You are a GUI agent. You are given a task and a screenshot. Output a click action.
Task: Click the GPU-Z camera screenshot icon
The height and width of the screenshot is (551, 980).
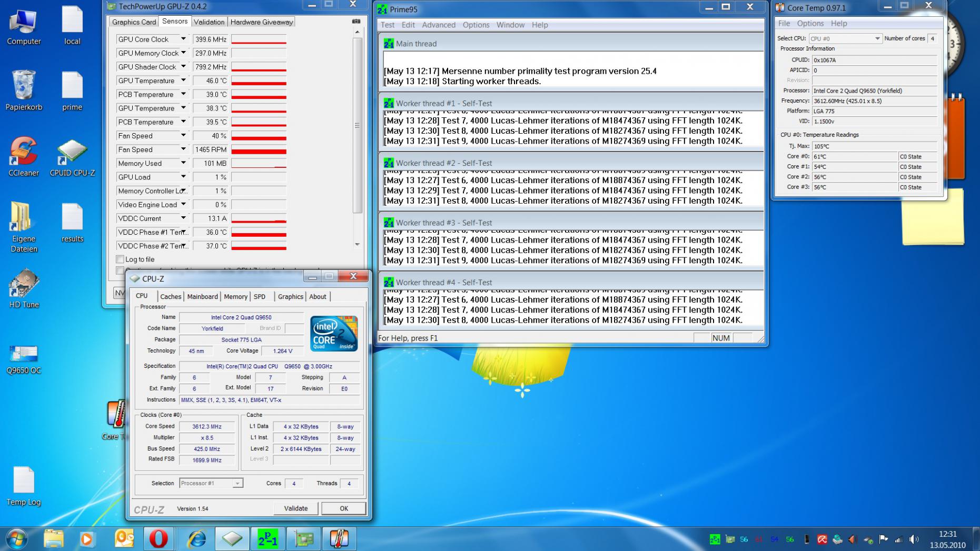[x=357, y=22]
